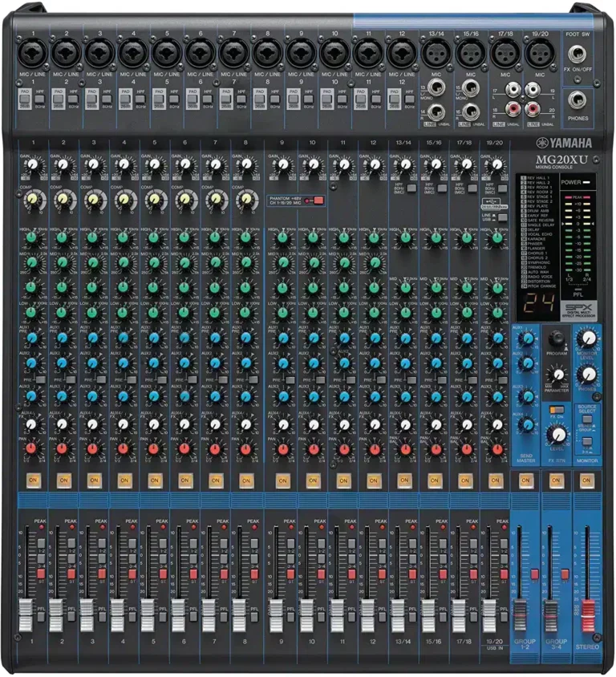The image size is (616, 677).
Task: Click the "MG20XU" model label
Action: (561, 160)
